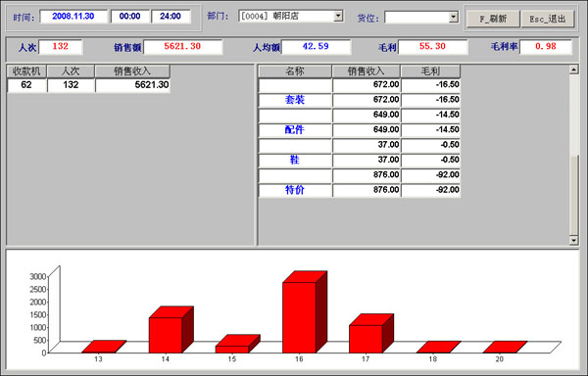Click the start time field 00:00
588x376 pixels.
click(x=129, y=16)
